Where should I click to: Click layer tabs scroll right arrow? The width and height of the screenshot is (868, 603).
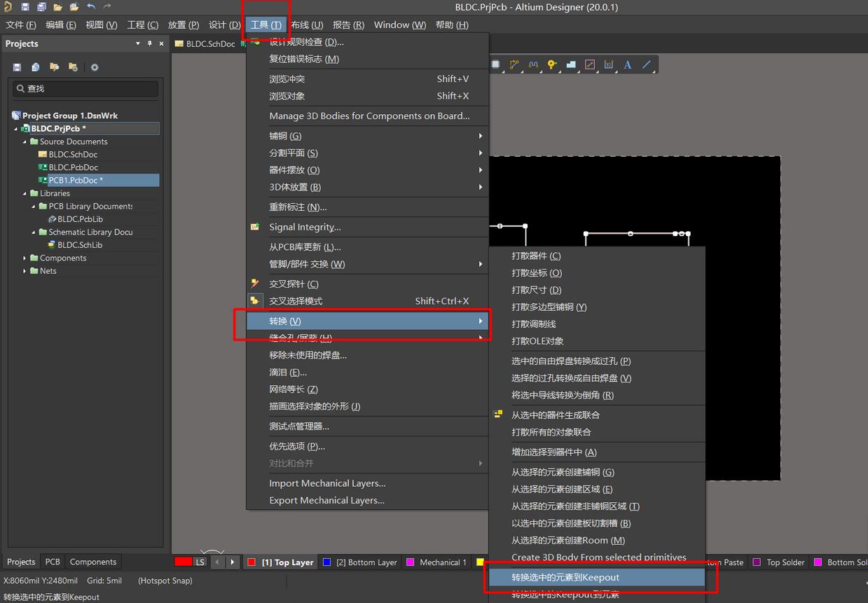tap(233, 562)
